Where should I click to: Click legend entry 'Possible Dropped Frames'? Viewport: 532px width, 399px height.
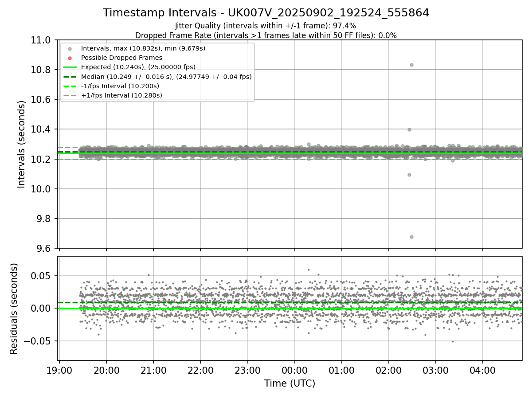[x=121, y=58]
